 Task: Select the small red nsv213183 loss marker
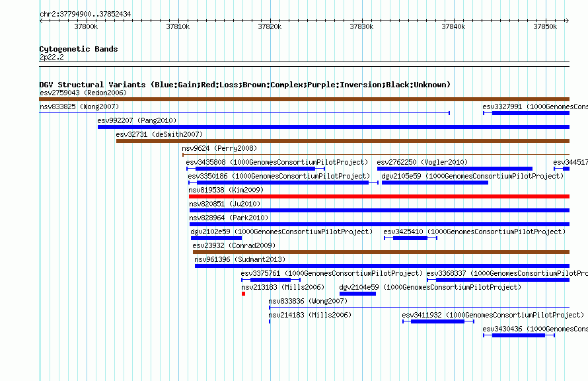tap(243, 294)
